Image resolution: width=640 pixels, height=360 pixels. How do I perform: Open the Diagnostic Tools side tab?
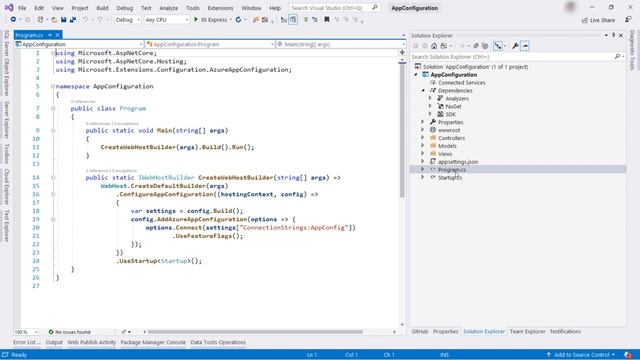point(632,50)
